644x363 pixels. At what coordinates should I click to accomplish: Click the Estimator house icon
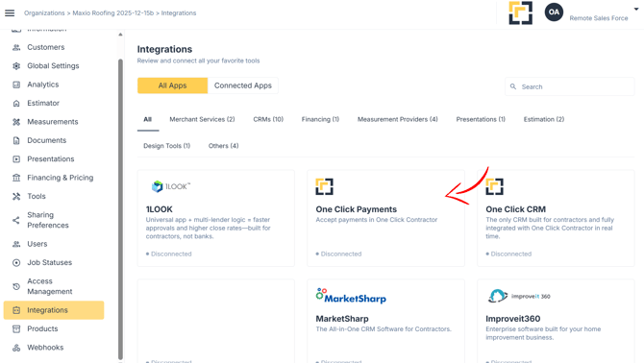click(x=16, y=104)
